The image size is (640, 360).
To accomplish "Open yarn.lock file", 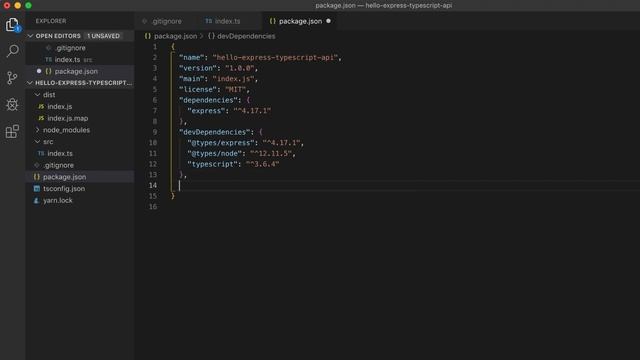I will [80, 200].
